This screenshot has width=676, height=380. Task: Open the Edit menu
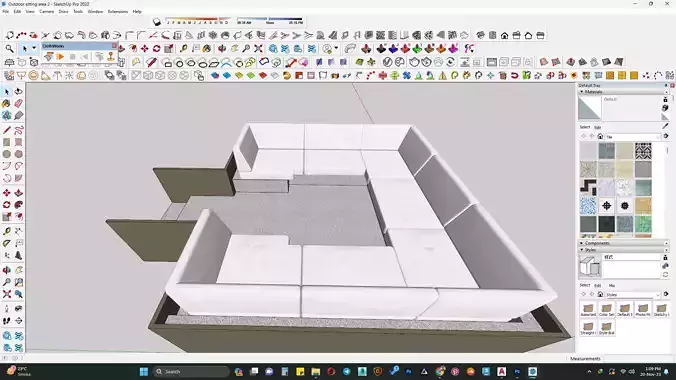[17, 12]
